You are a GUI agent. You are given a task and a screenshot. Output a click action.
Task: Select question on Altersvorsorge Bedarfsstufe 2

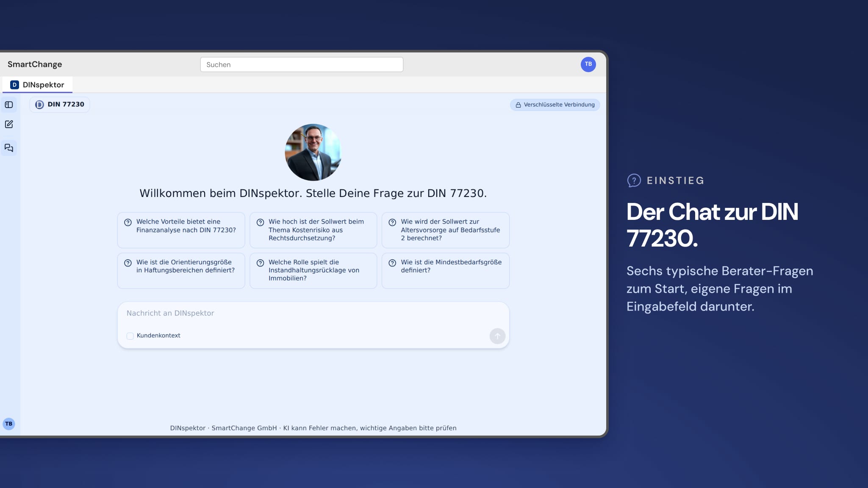pos(445,230)
